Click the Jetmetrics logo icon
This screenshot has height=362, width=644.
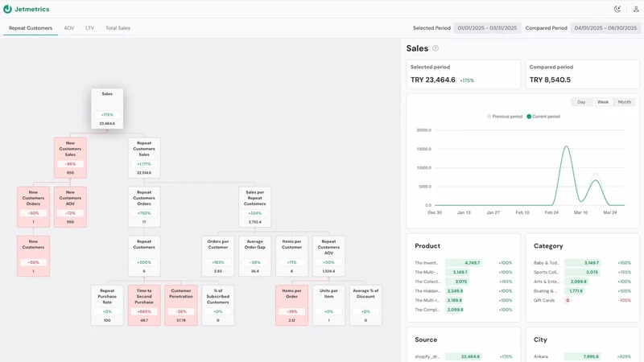[x=7, y=9]
